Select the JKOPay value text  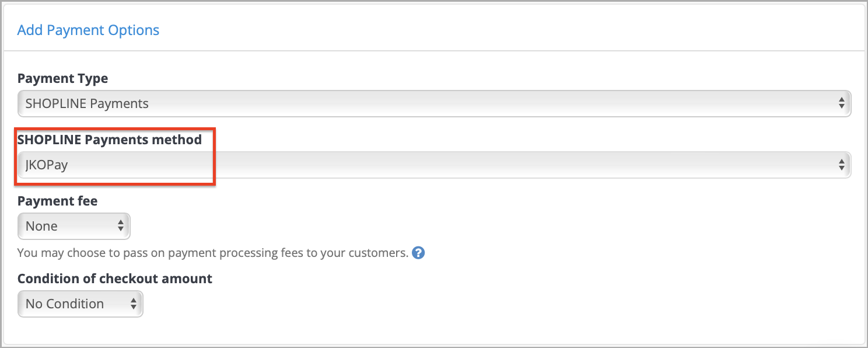click(x=47, y=165)
